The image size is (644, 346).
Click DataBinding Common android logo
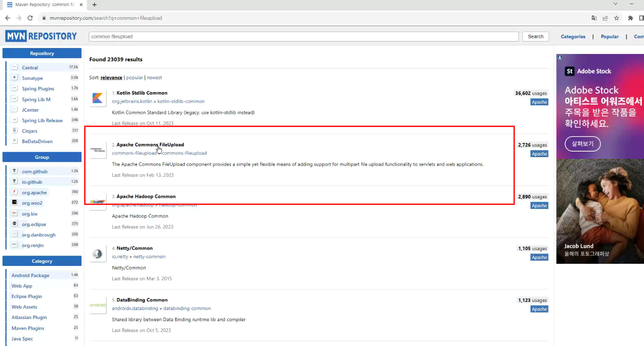point(98,305)
